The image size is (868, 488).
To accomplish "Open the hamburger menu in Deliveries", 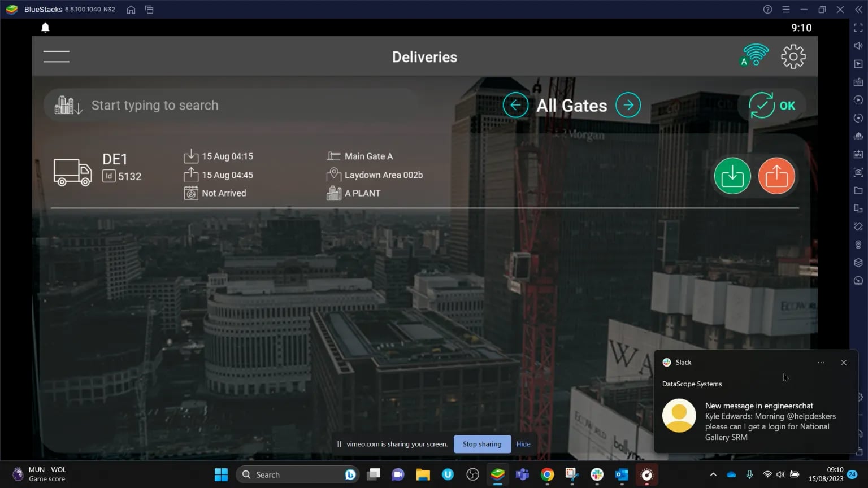I will coord(57,56).
